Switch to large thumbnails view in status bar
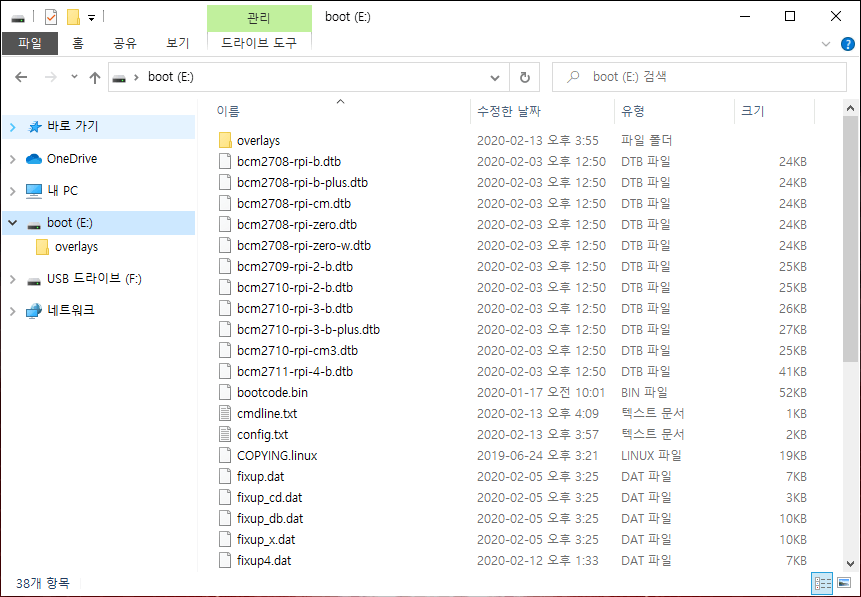 (x=844, y=583)
